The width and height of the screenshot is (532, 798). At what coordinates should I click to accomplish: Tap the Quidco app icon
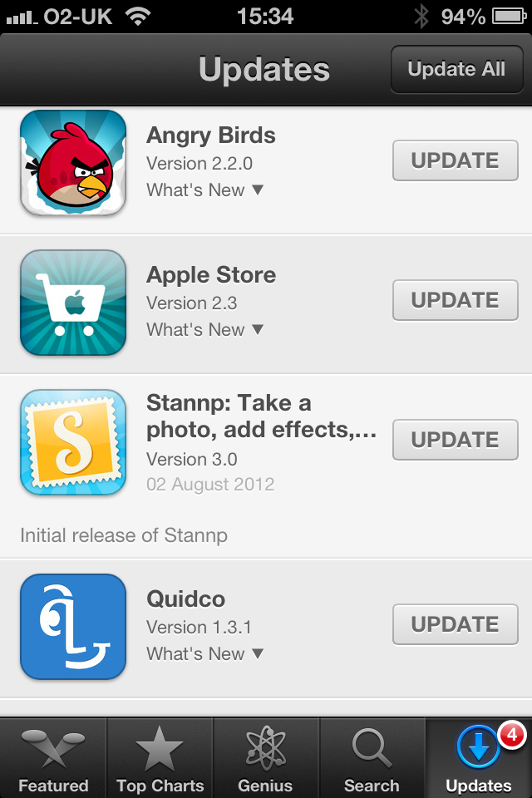point(73,627)
